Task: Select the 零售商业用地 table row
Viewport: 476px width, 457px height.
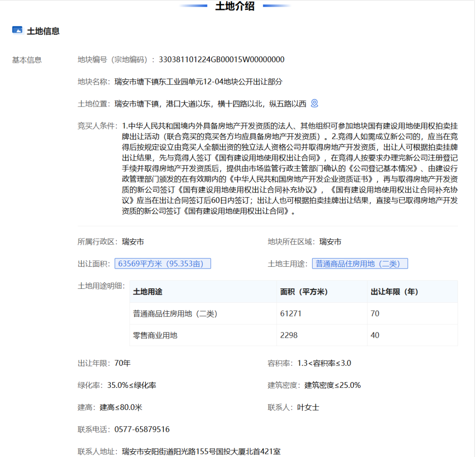Action: (x=155, y=335)
